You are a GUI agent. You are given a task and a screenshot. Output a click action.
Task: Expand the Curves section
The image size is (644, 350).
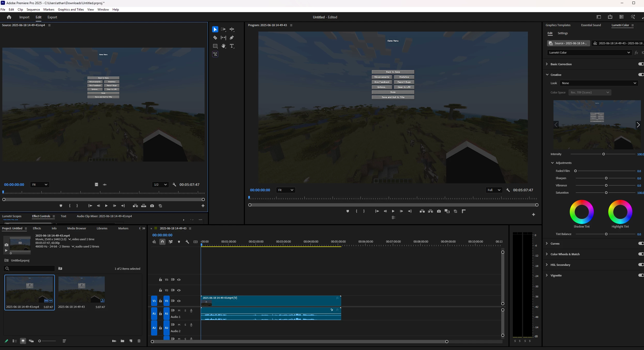pyautogui.click(x=547, y=243)
